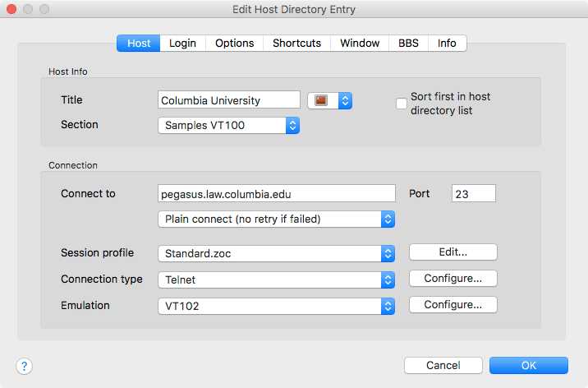Click into the Port number field

[473, 194]
